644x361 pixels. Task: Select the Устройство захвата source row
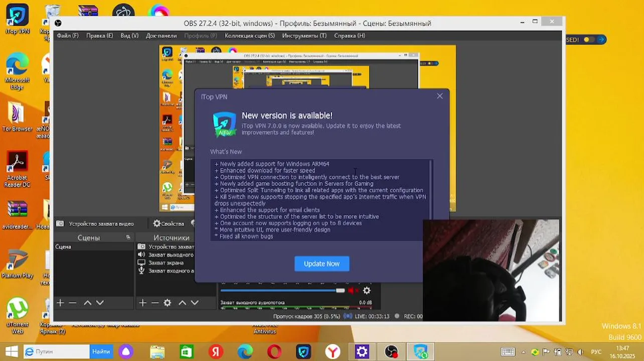[166, 247]
